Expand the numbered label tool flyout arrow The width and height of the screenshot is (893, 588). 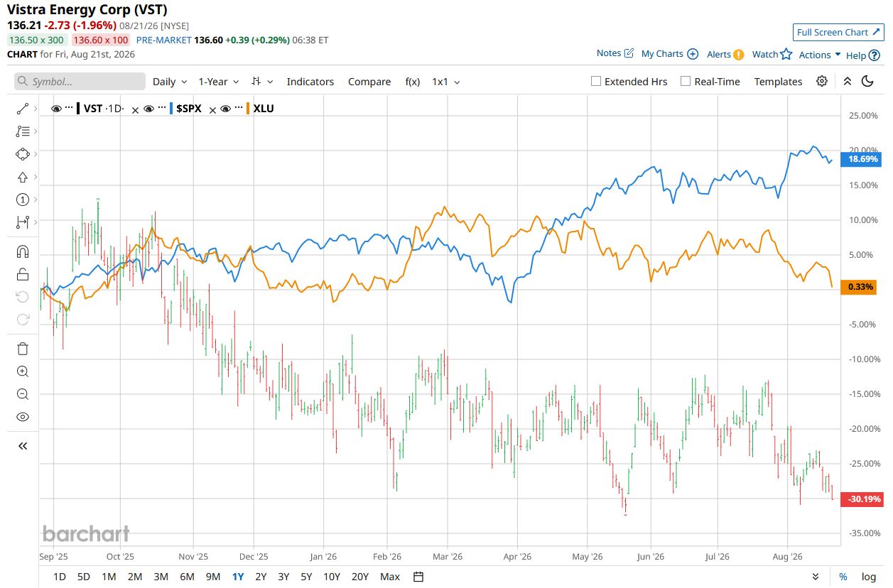click(36, 200)
